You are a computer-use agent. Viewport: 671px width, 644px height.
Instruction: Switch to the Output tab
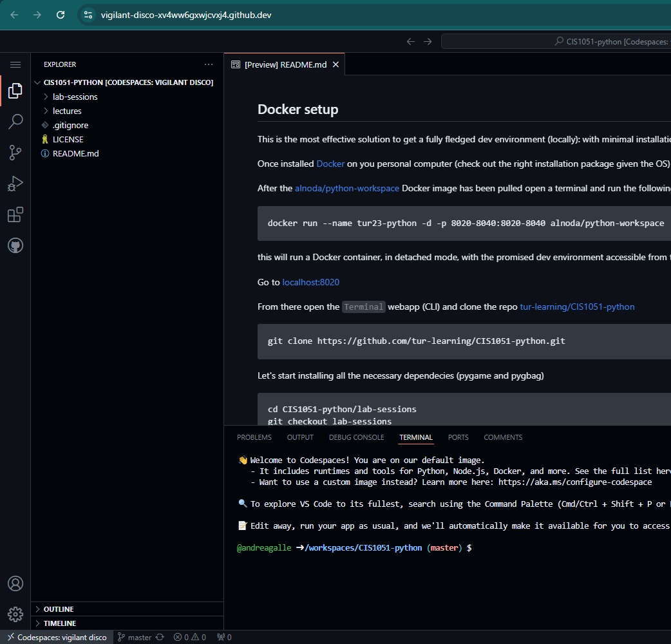pos(300,437)
